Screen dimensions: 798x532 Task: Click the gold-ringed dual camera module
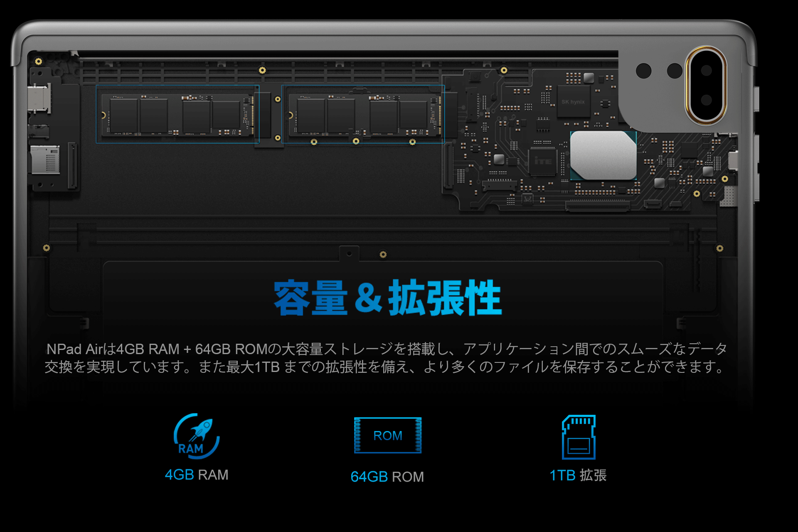[x=706, y=85]
